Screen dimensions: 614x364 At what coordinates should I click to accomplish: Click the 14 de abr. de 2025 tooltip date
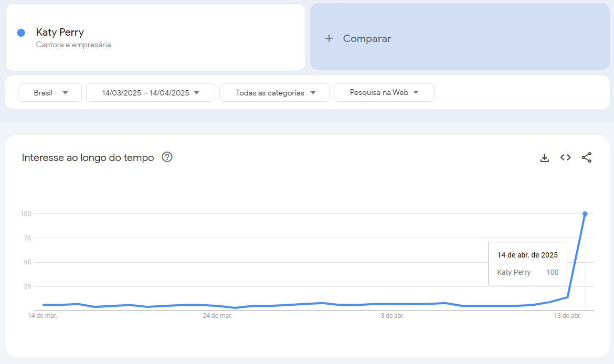point(527,255)
